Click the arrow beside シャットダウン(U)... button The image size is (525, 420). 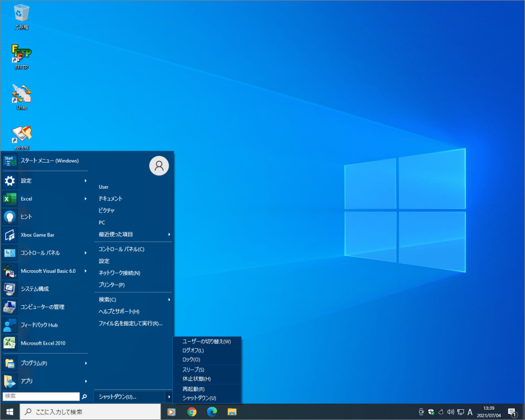click(169, 397)
